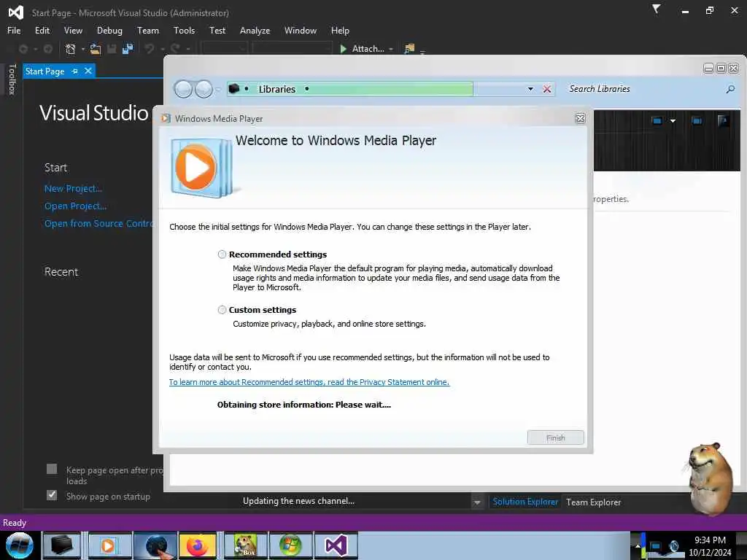Viewport: 747px width, 560px height.
Task: Open the Solution Platforms combo box
Action: point(292,49)
